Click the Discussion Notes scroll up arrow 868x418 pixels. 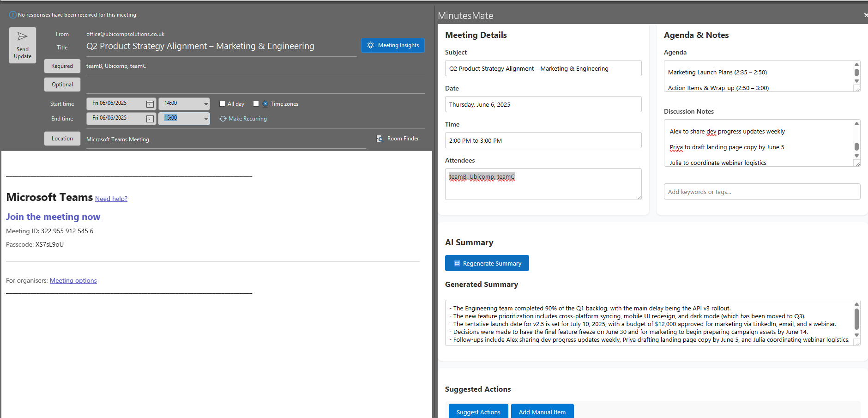[856, 123]
